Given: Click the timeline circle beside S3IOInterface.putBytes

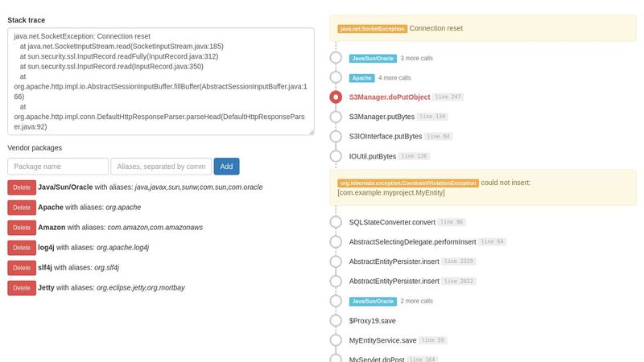Looking at the screenshot, I should click(336, 137).
